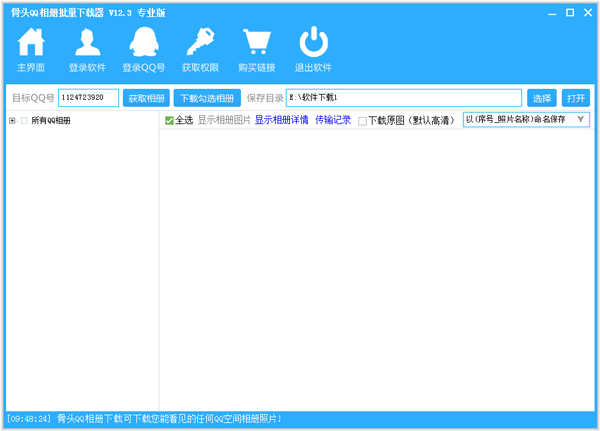Click the 获取相册 button
Image resolution: width=600 pixels, height=431 pixels.
click(x=146, y=98)
